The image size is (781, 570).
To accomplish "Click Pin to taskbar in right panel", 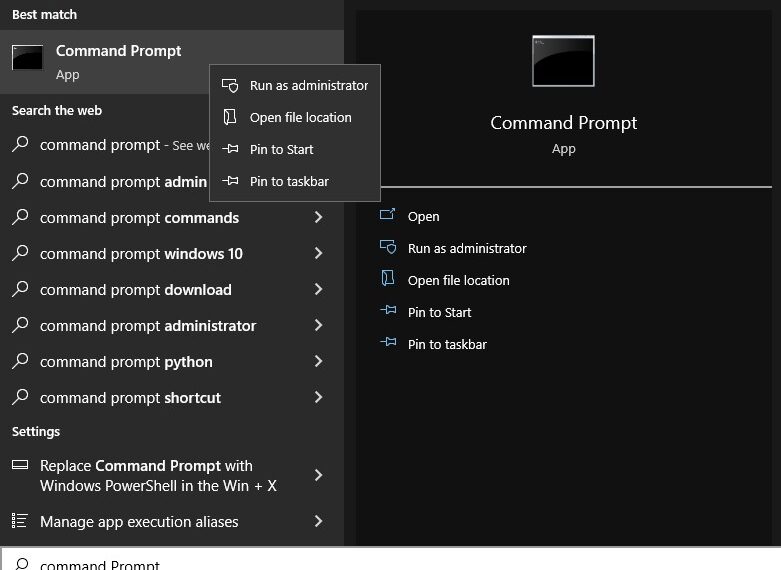I will [447, 344].
